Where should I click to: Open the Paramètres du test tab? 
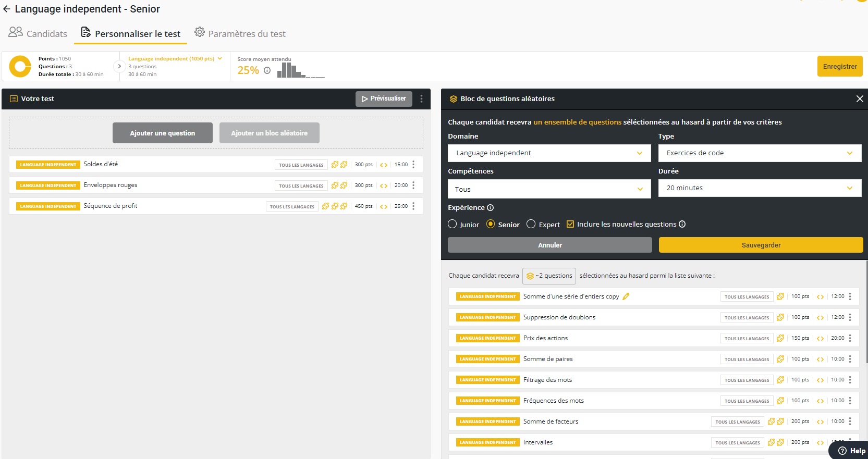pos(240,34)
